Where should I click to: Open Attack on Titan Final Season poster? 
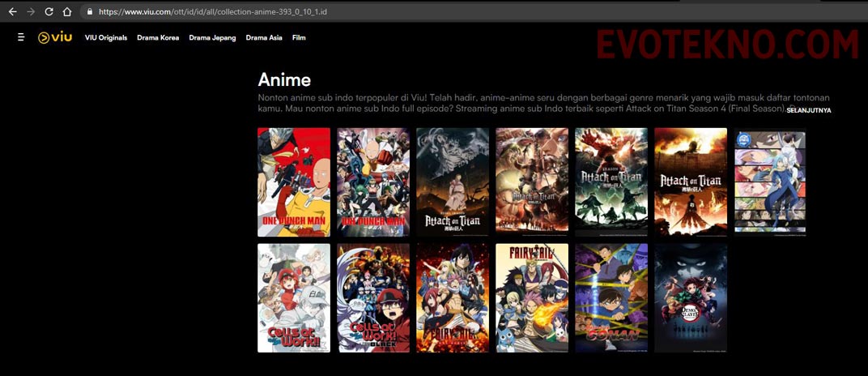[453, 182]
